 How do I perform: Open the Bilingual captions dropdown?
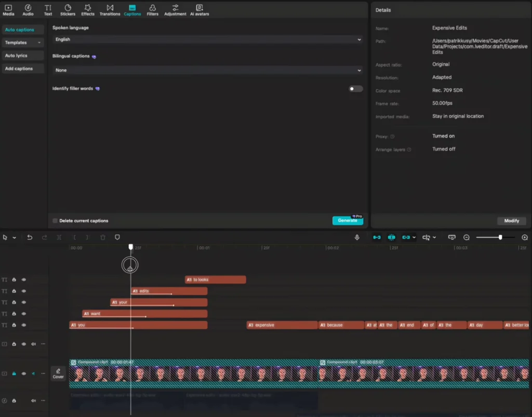tap(207, 70)
